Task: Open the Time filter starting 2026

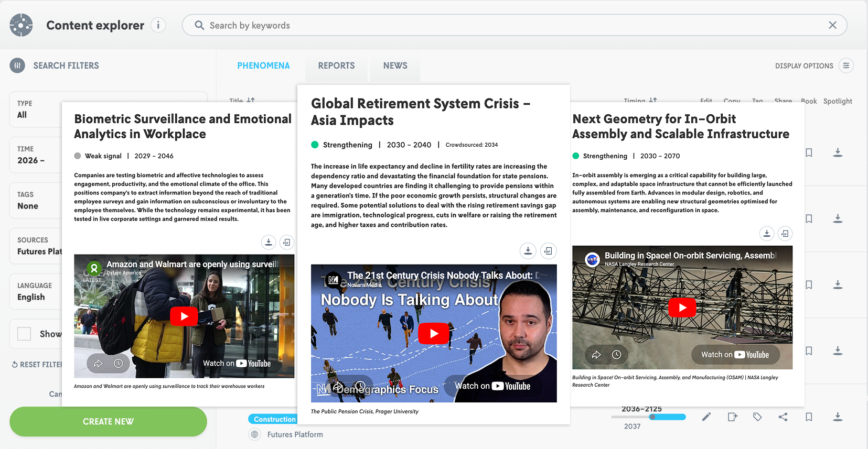Action: pos(36,155)
